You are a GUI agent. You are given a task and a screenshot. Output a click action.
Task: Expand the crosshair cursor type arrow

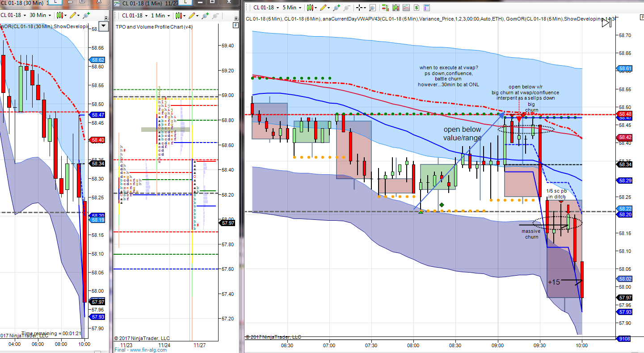click(364, 8)
